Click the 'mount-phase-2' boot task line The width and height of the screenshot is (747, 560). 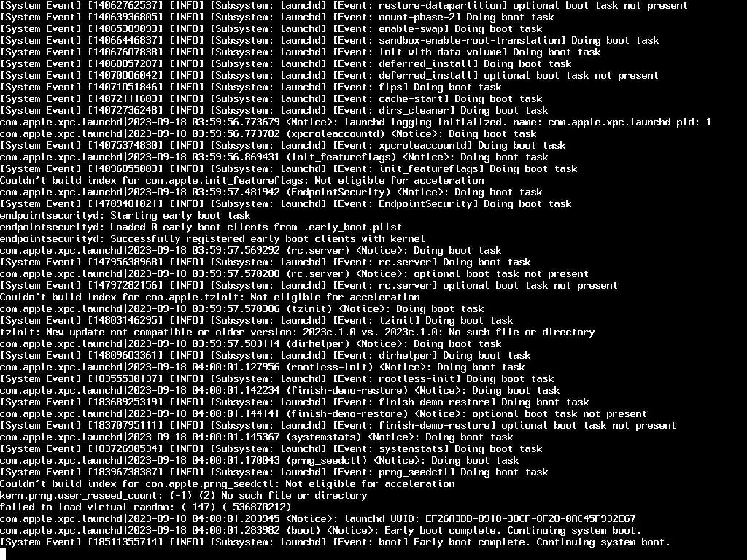(x=276, y=17)
